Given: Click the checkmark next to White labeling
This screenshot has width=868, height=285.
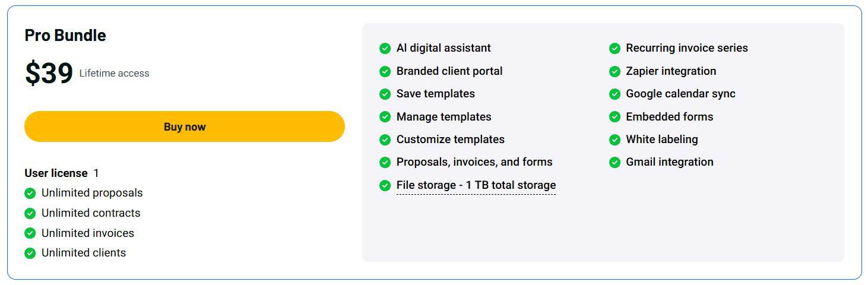Looking at the screenshot, I should (x=614, y=140).
